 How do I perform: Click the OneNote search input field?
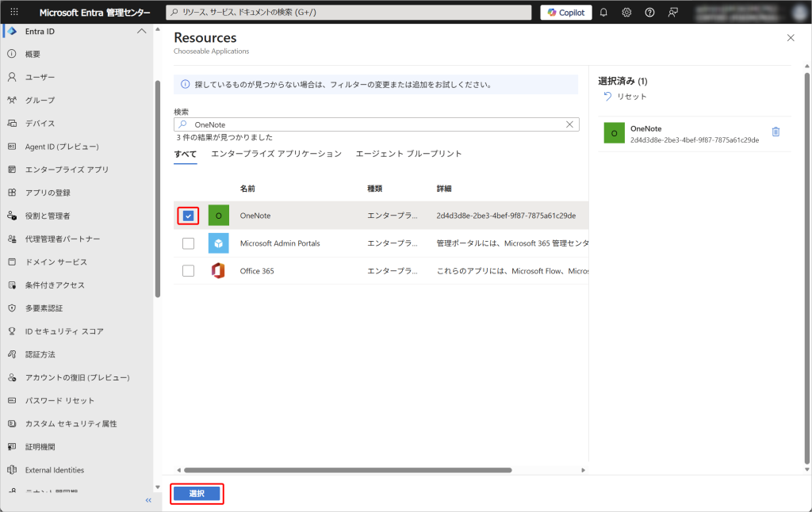373,124
